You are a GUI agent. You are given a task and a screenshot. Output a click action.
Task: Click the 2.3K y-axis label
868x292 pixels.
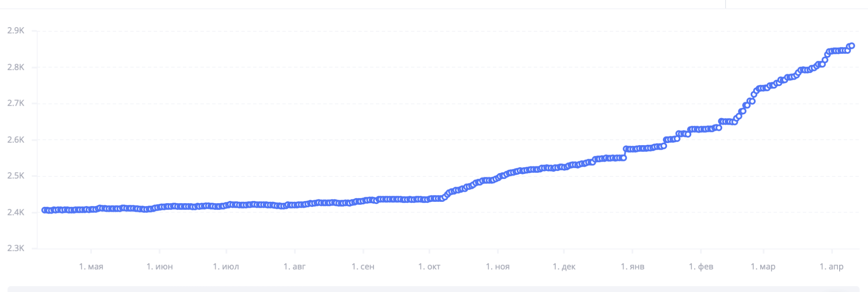click(16, 248)
